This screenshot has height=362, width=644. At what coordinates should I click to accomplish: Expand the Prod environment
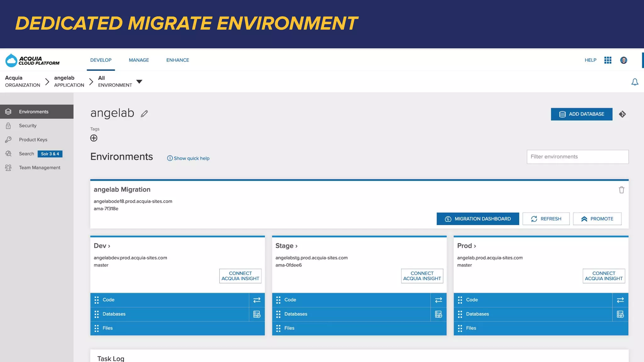tap(467, 246)
